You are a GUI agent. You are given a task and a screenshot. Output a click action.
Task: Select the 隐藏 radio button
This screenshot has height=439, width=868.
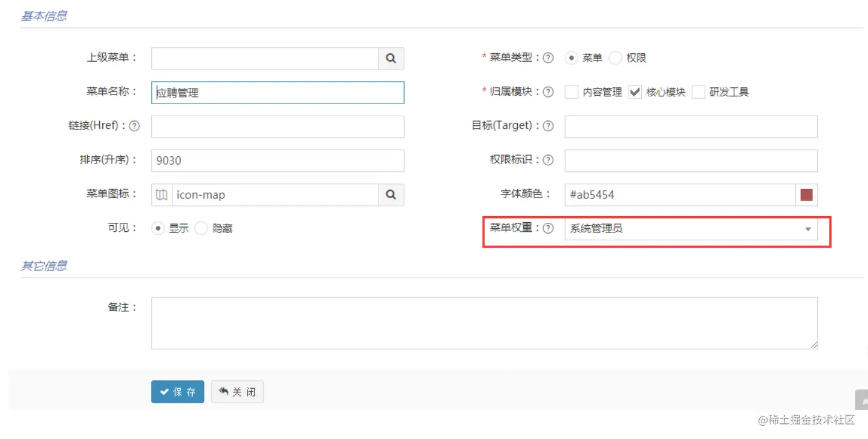pos(201,228)
